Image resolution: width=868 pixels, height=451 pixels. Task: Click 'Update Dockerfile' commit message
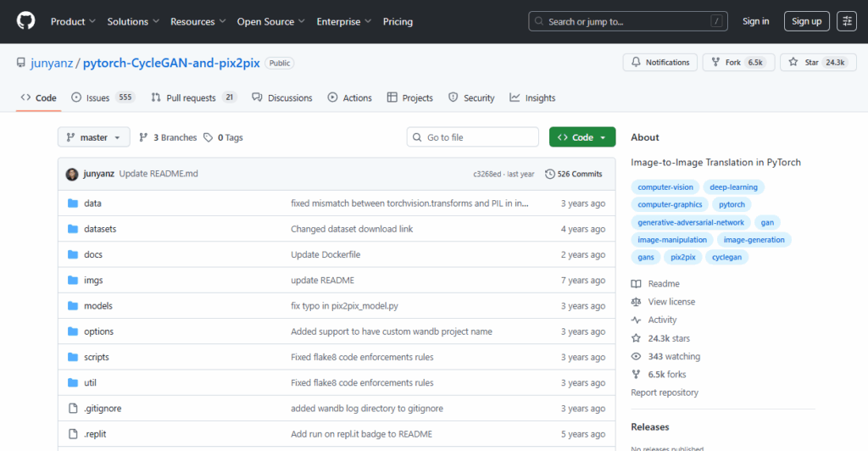325,254
